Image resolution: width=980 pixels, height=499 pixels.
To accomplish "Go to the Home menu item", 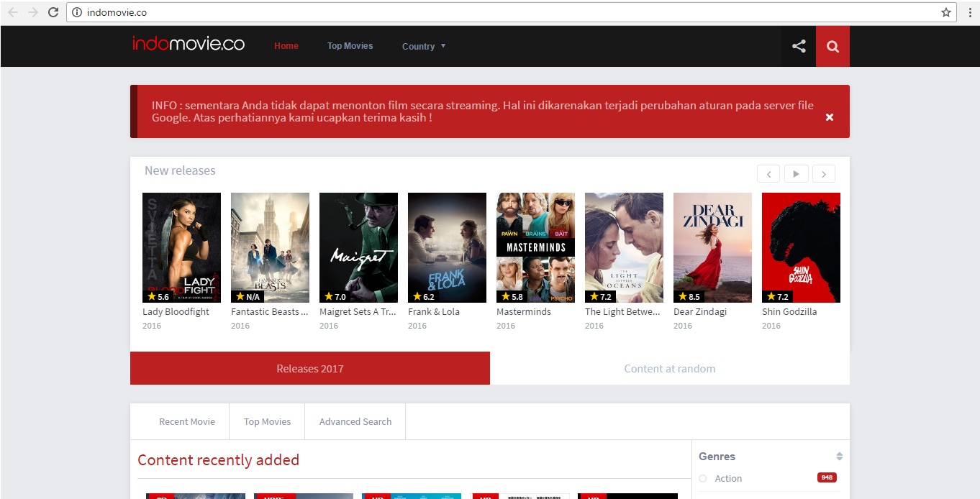I will [286, 46].
